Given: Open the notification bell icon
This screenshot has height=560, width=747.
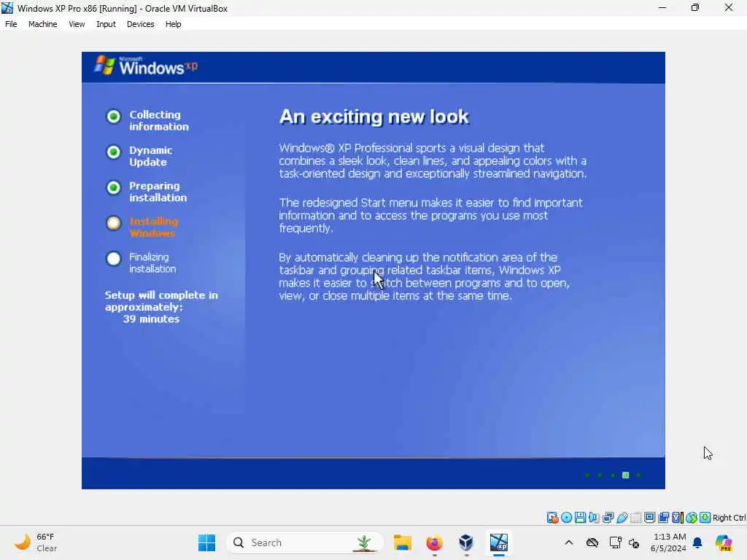Looking at the screenshot, I should [x=697, y=542].
